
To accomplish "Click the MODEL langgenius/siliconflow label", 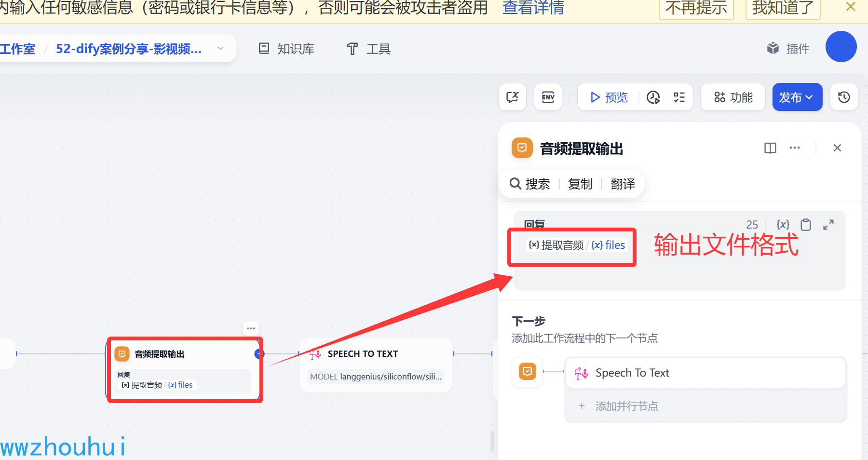I will 376,377.
